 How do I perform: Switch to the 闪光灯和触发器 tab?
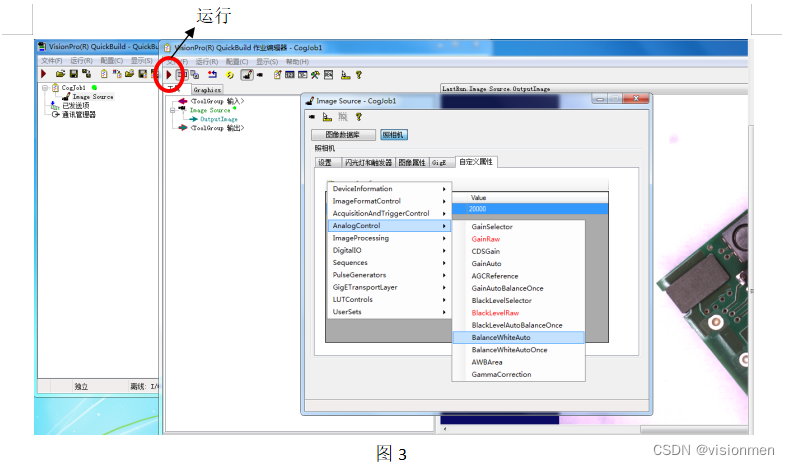(368, 162)
